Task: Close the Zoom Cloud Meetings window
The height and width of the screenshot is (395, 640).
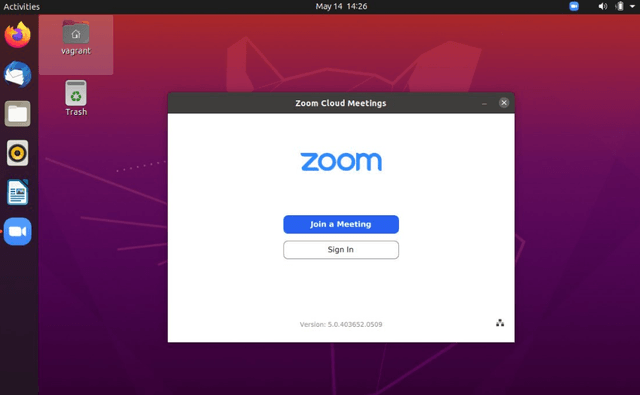Action: coord(504,103)
